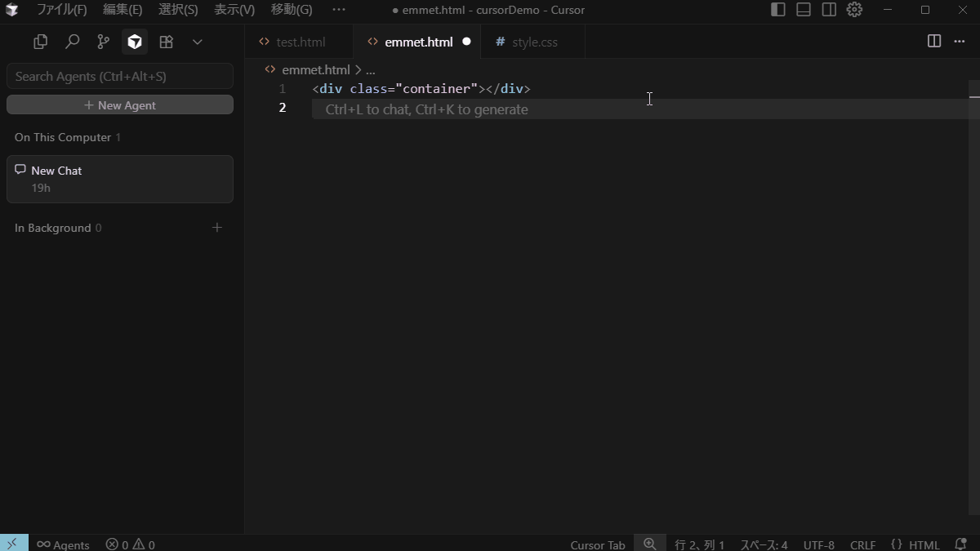
Task: Switch to test.html tab
Action: [x=300, y=42]
